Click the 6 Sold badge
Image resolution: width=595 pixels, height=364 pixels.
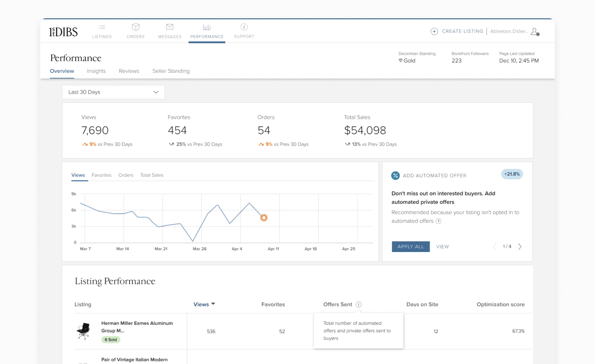click(x=111, y=339)
